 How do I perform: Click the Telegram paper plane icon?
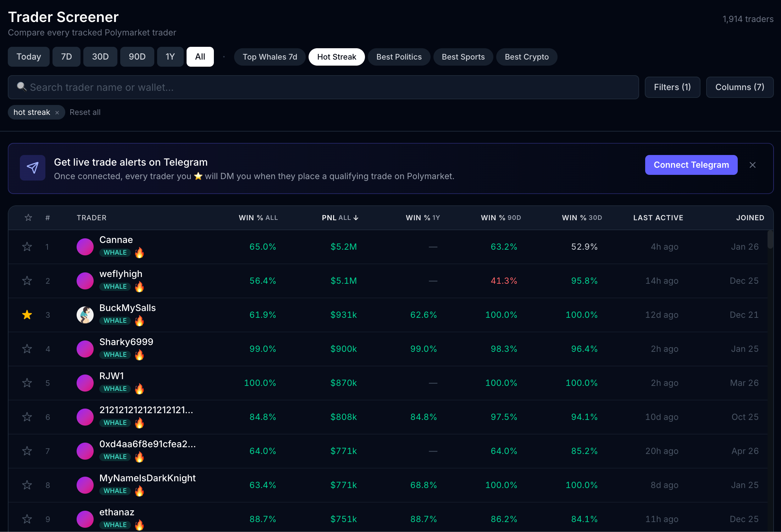[x=33, y=168]
